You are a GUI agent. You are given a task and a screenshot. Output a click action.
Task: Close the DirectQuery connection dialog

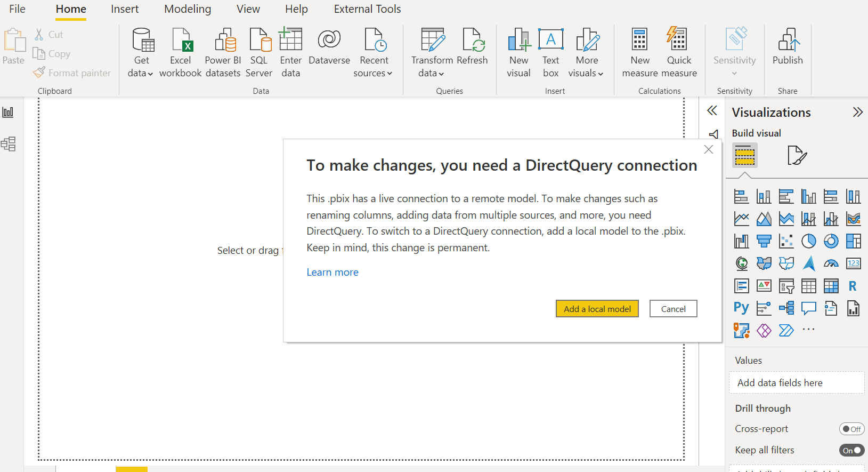click(709, 149)
